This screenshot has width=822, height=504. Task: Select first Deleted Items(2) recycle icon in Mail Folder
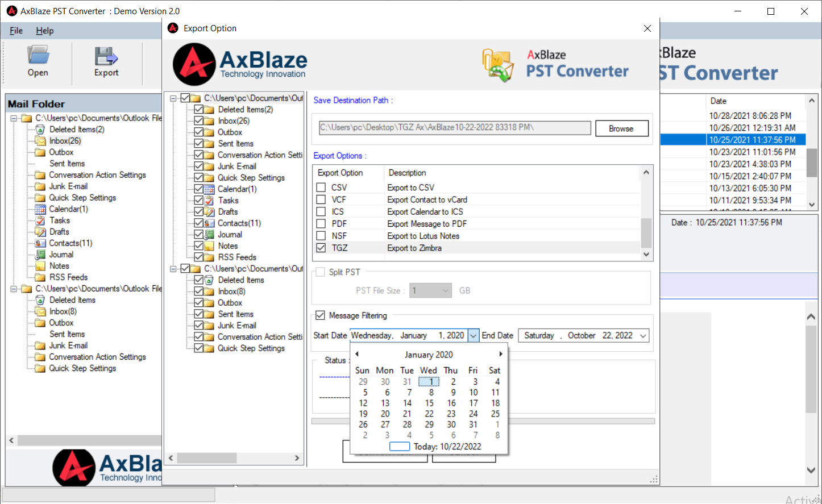point(40,130)
